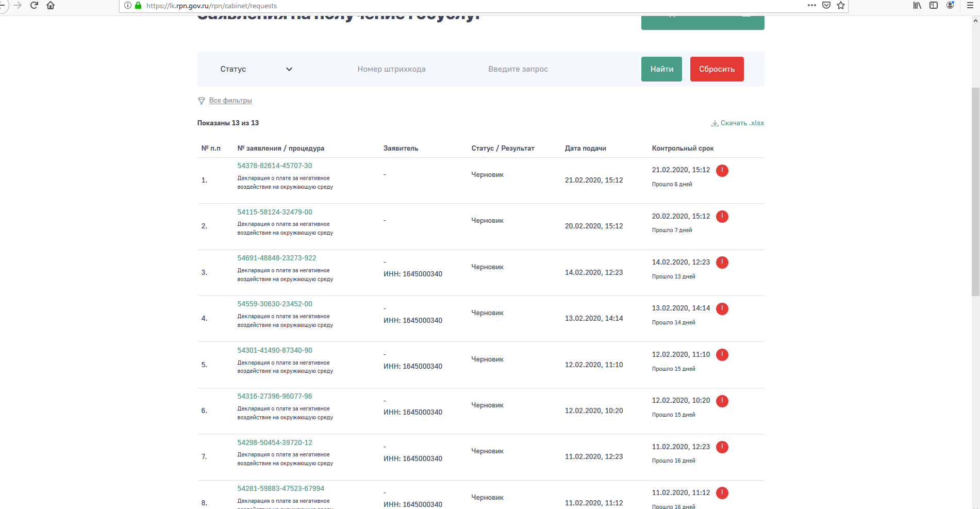980x509 pixels.
Task: Click the green padlock security icon
Action: [x=138, y=6]
